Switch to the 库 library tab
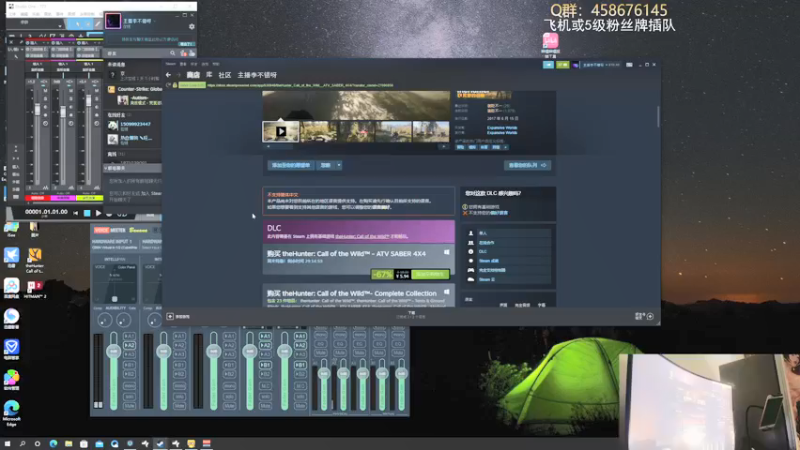 point(209,75)
